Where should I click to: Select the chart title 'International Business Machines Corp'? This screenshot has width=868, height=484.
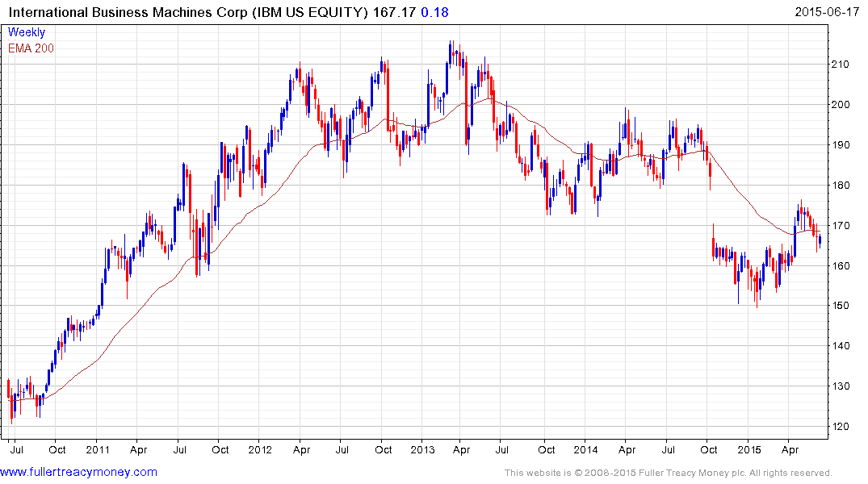point(128,12)
